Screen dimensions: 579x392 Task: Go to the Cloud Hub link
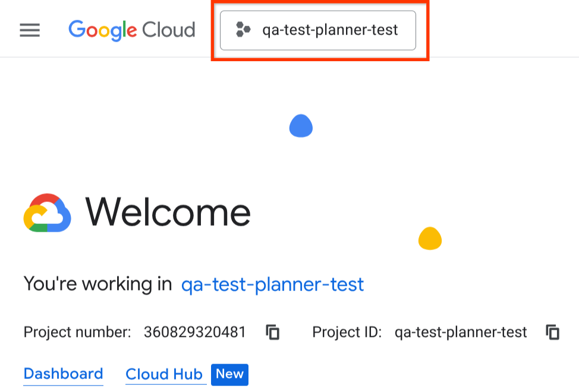pos(164,375)
